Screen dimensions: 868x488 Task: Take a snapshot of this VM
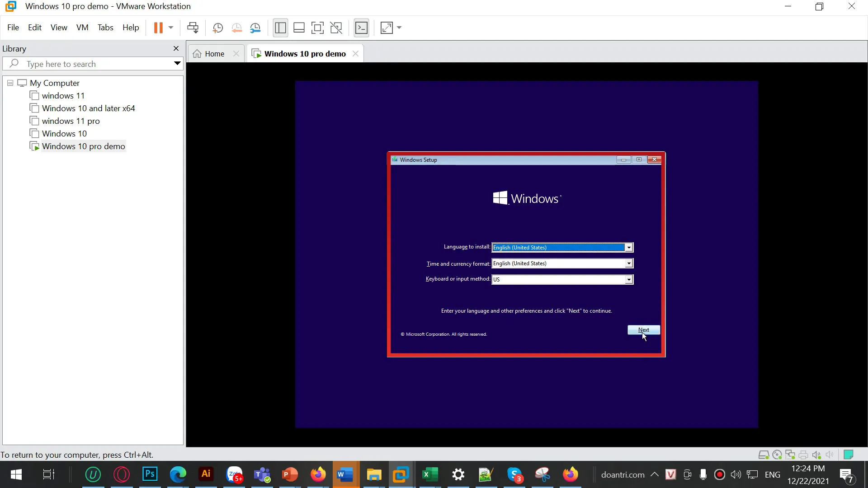(217, 28)
